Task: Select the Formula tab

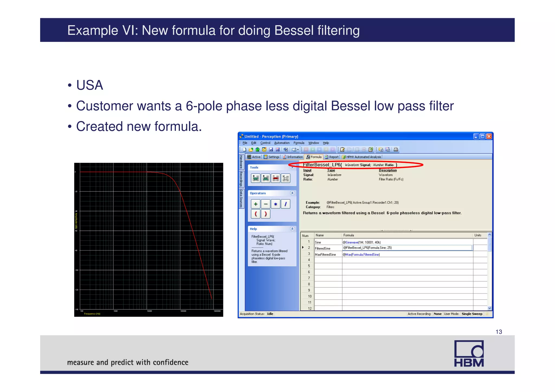Action: coord(314,157)
